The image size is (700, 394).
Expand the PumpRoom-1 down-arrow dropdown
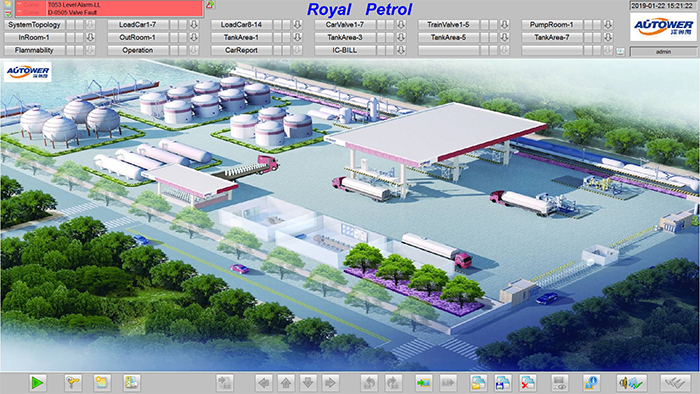coord(608,25)
